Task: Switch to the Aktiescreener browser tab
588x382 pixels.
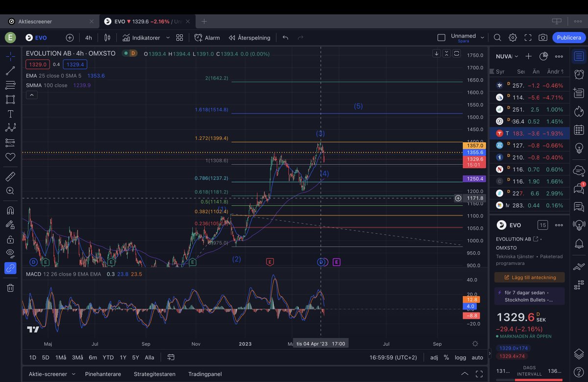Action: (x=49, y=22)
